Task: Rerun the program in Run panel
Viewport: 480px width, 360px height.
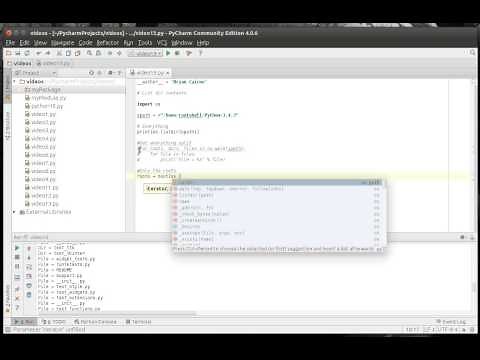Action: (17, 248)
